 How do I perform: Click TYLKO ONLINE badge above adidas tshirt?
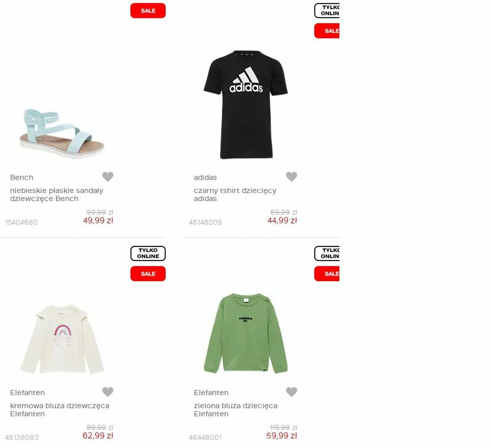[327, 11]
